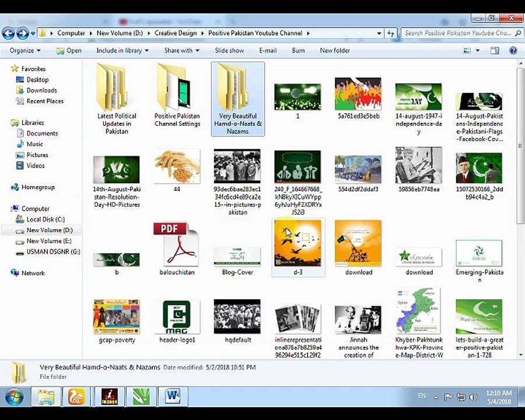This screenshot has height=420, width=525.
Task: Click Computer in the address path
Action: tap(71, 33)
